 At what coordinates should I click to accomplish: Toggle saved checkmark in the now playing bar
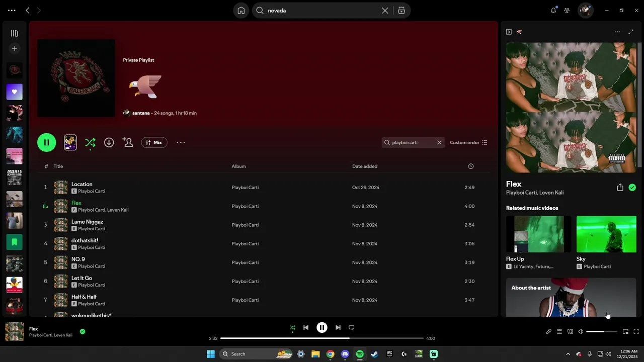[x=83, y=331]
